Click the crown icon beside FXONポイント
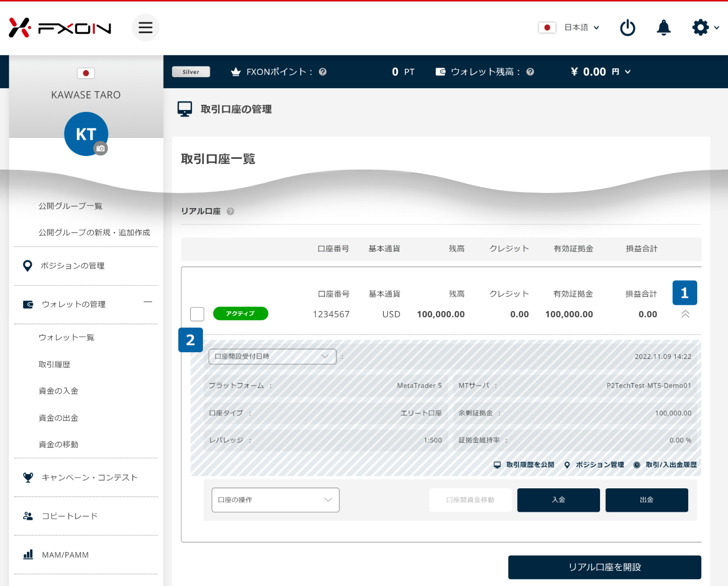Image resolution: width=728 pixels, height=586 pixels. 236,72
